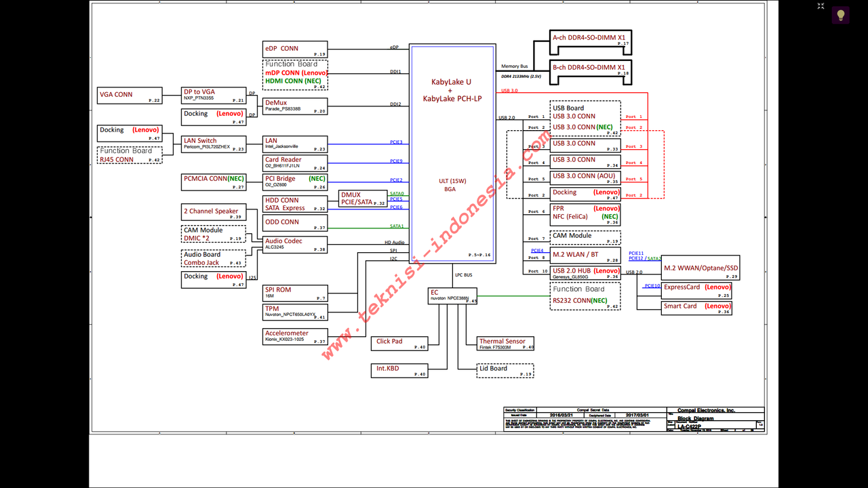Click 'Parade_PS8338B' part name

coord(283,109)
